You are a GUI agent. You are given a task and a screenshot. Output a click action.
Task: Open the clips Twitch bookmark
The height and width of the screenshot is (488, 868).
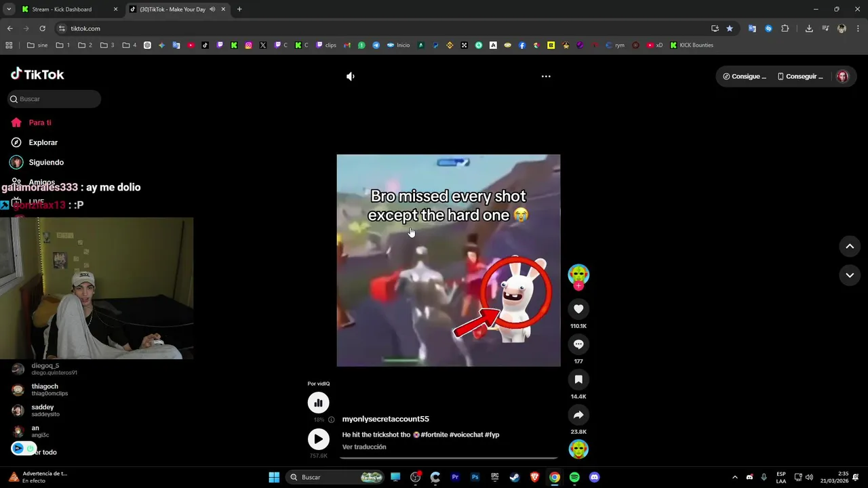[326, 45]
